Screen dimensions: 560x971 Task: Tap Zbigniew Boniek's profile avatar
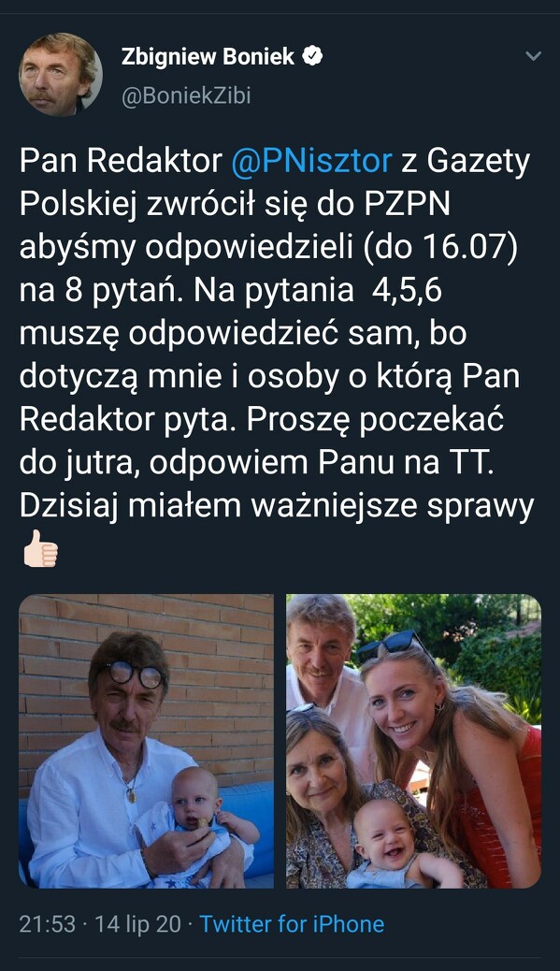(61, 74)
